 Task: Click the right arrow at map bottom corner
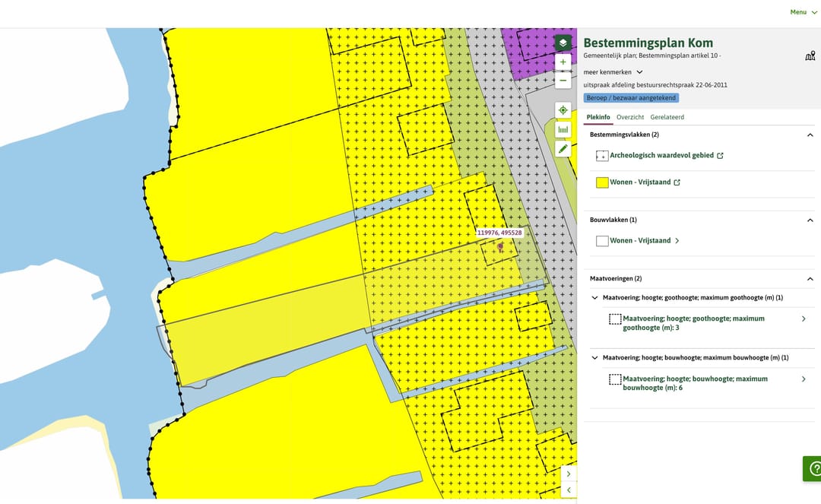tap(569, 474)
